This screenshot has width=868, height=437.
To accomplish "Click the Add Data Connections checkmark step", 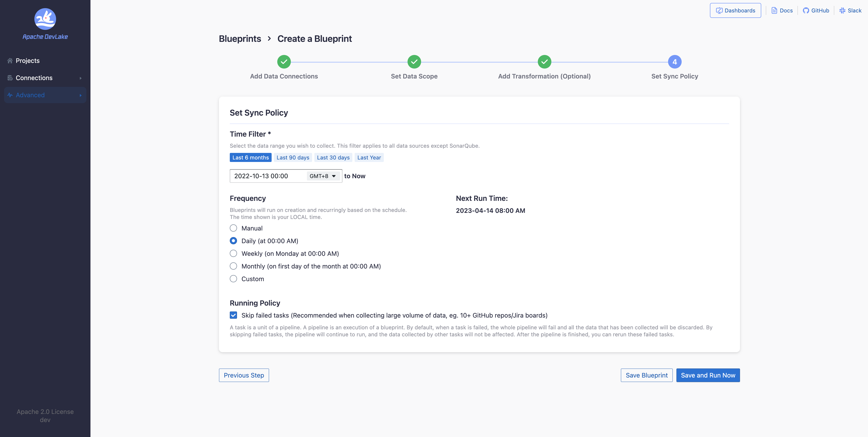I will point(284,62).
